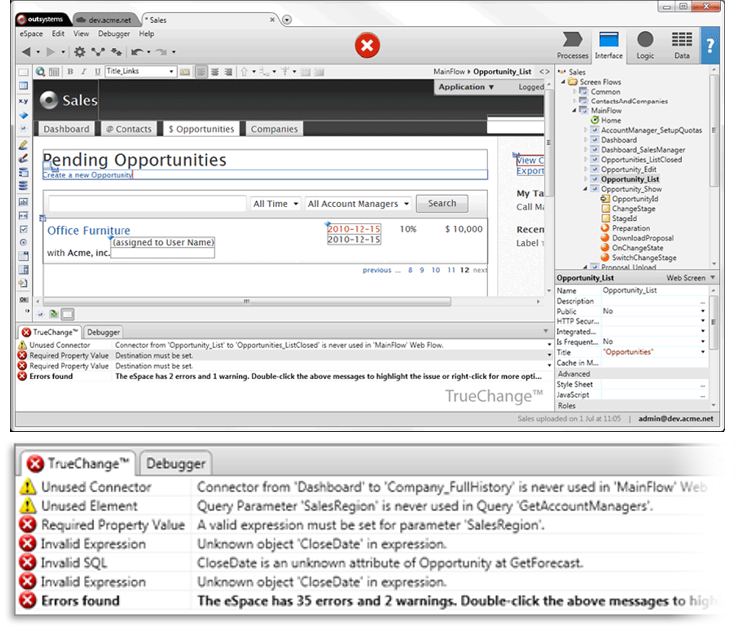Toggle Underline formatting
735x630 pixels.
[98, 72]
